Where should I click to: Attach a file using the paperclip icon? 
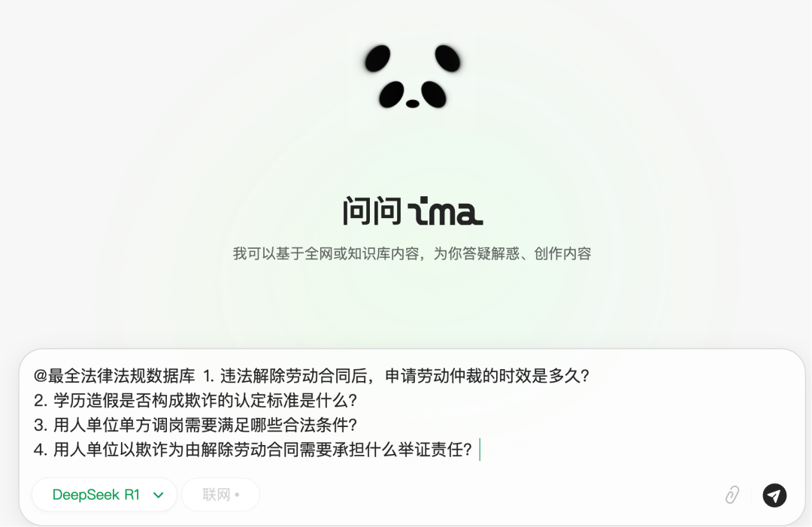tap(732, 495)
